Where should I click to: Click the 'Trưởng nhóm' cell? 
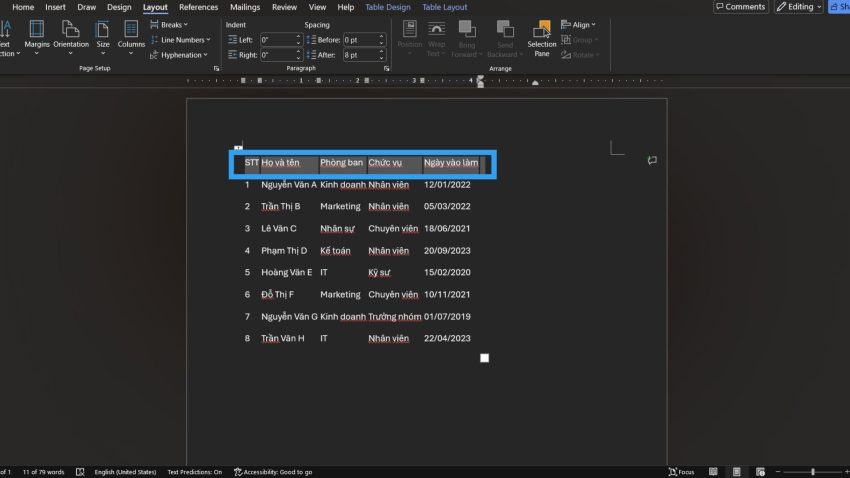394,316
